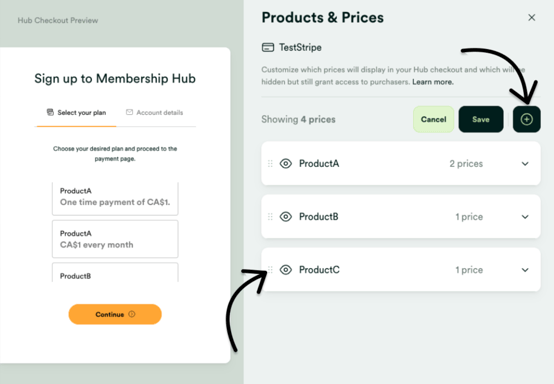
Task: Open the Learn more link
Action: 433,82
